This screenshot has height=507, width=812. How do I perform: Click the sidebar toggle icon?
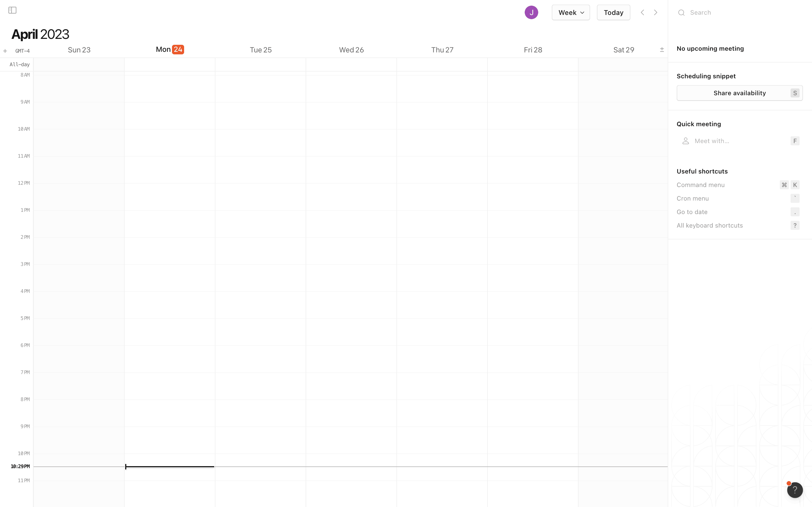pos(12,10)
